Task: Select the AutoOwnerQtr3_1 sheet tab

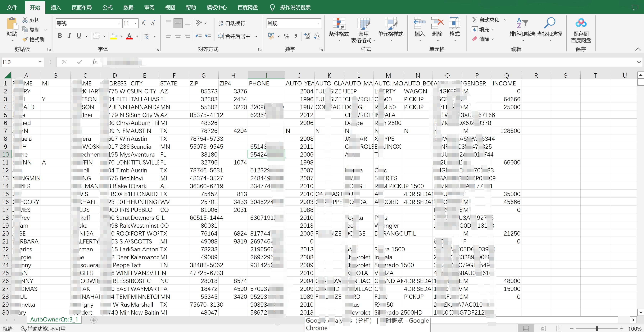Action: (54, 320)
